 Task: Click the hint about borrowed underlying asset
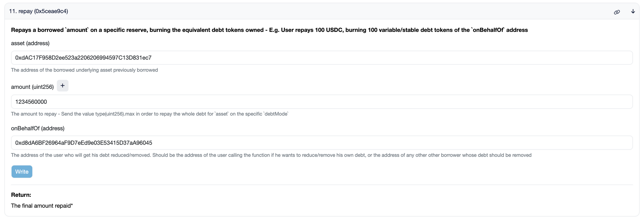[x=84, y=70]
